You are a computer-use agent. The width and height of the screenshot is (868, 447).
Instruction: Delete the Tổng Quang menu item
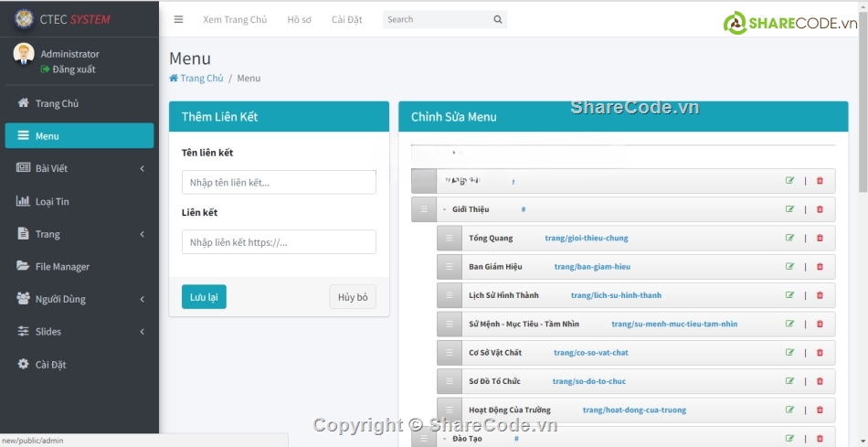pyautogui.click(x=820, y=238)
